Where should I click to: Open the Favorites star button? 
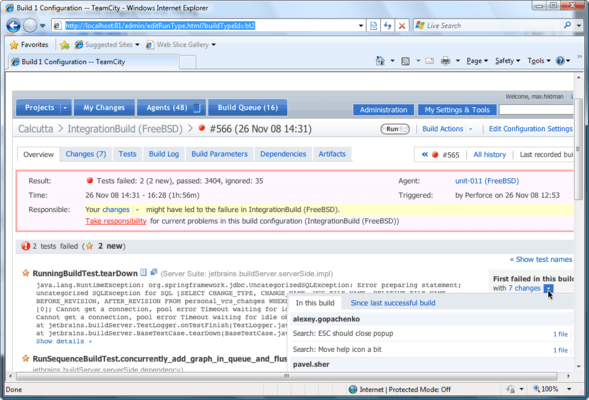pos(29,45)
